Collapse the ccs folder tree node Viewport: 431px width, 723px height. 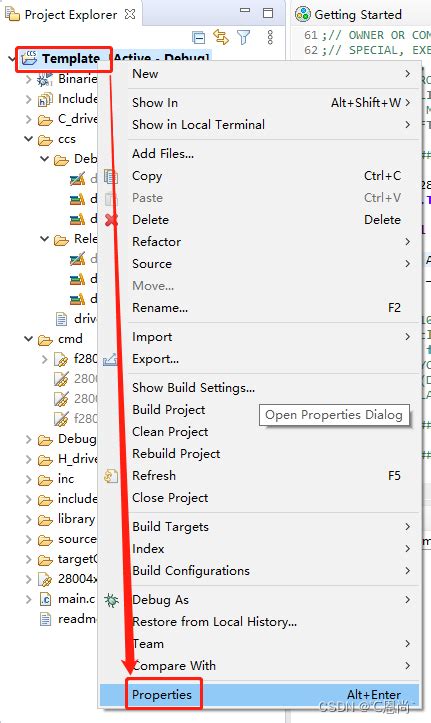point(29,139)
